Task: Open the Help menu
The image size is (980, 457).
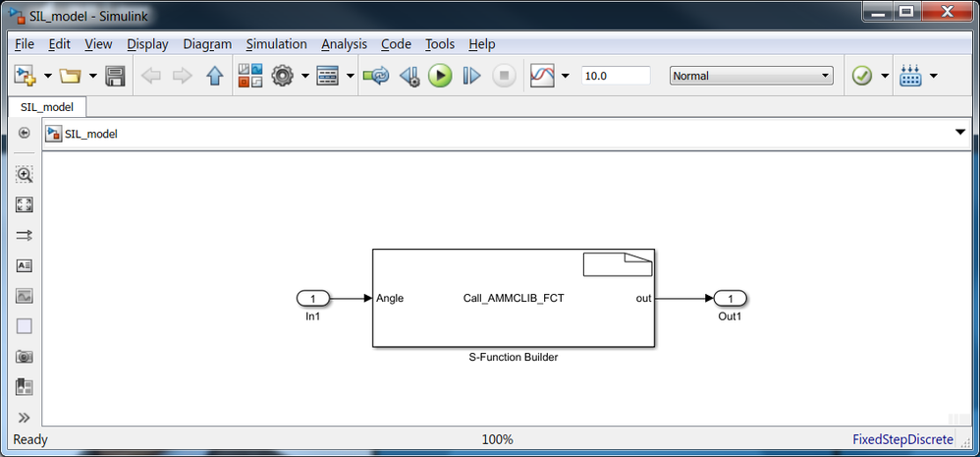Action: click(482, 44)
